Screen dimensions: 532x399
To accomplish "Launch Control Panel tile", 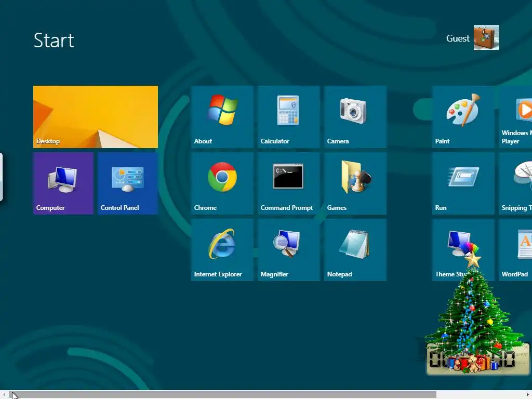I will point(128,183).
